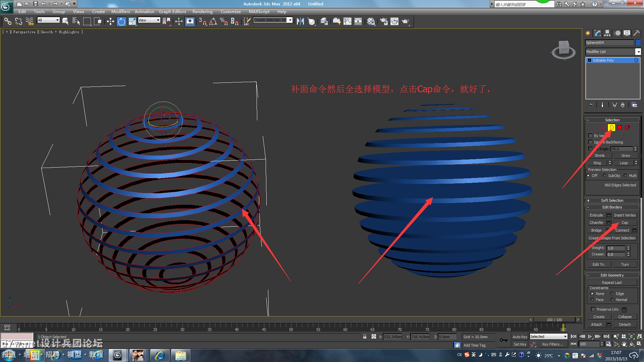Click the Render Production teapot icon
Image resolution: width=644 pixels, height=362 pixels.
406,21
